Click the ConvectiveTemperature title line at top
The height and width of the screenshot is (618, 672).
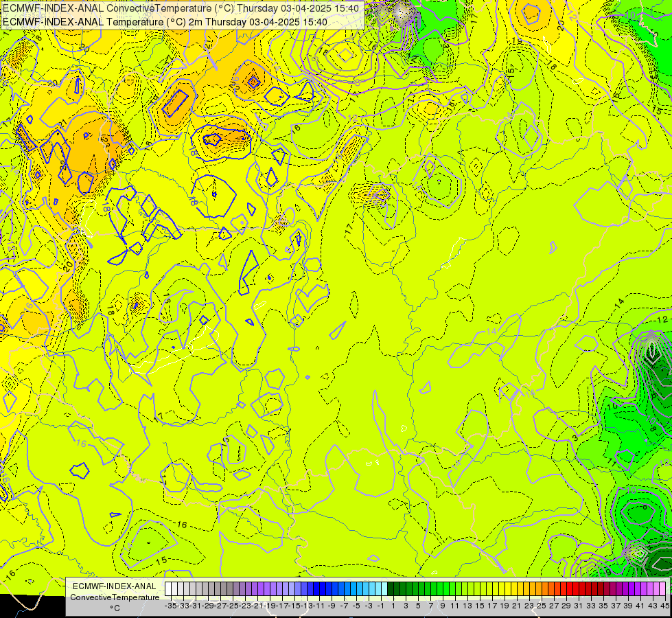point(181,8)
